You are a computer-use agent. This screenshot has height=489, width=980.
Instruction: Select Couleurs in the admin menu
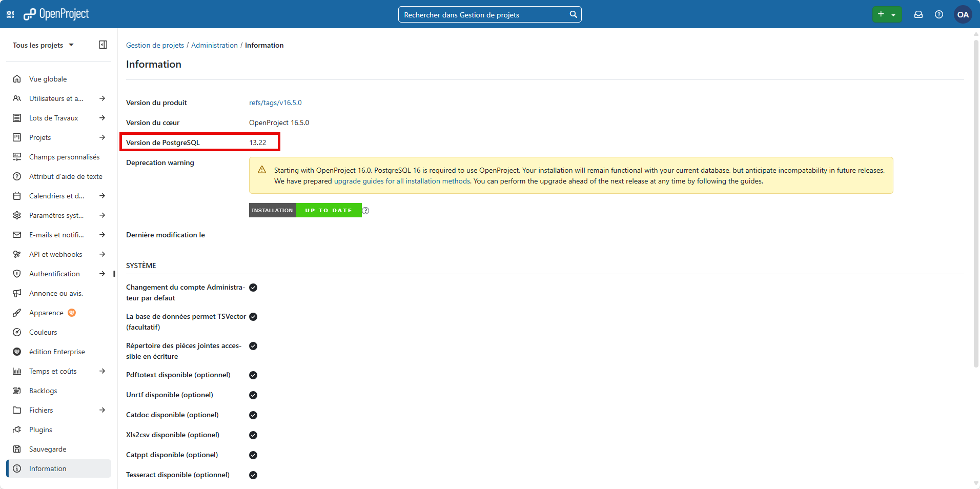(x=43, y=332)
